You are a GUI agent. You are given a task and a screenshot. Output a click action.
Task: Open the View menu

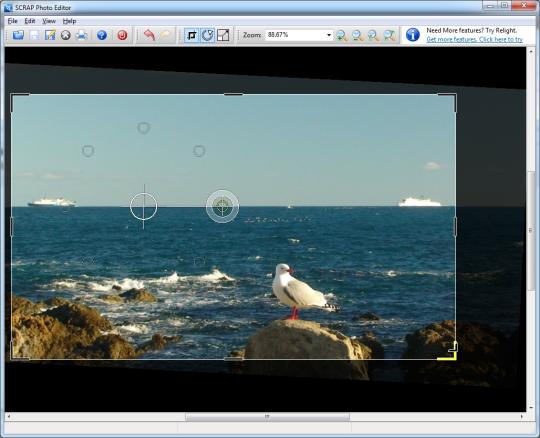[x=49, y=21]
